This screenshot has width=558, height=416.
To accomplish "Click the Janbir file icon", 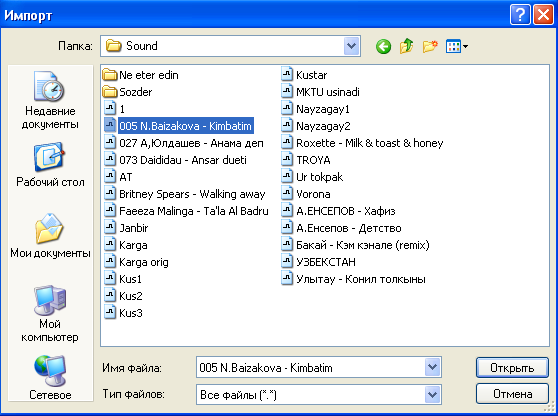I will [x=110, y=228].
